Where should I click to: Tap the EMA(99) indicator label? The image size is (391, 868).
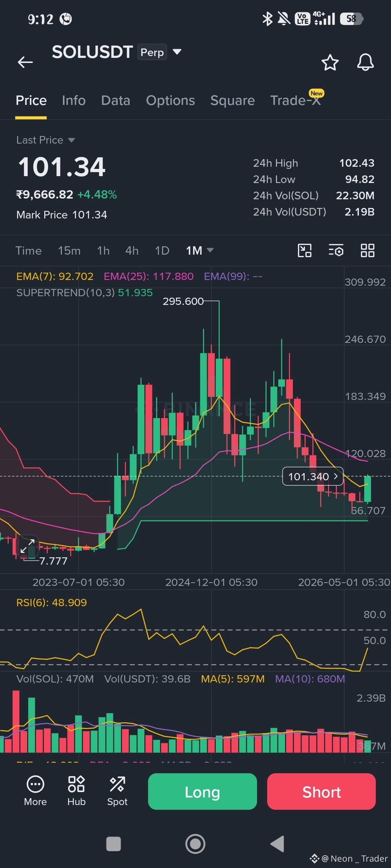[x=233, y=276]
